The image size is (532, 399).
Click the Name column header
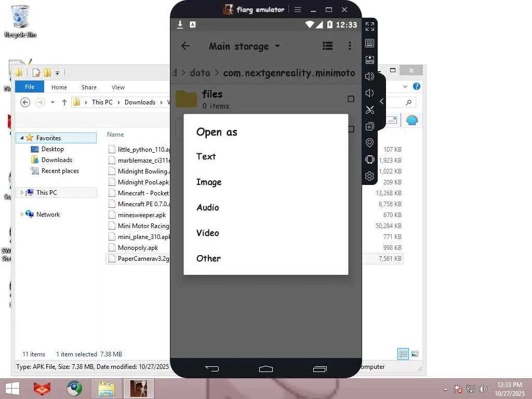(x=115, y=135)
